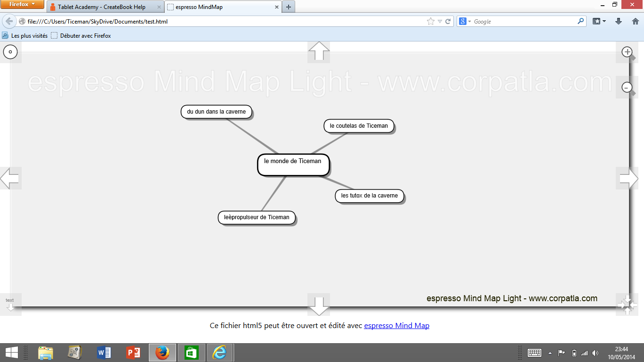Click the zoom out magnifier icon
Viewport: 644px width, 362px height.
pyautogui.click(x=627, y=87)
